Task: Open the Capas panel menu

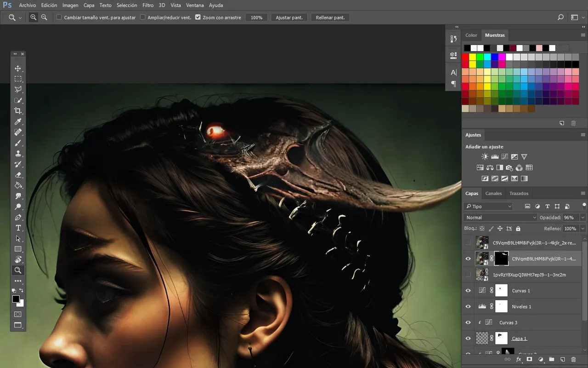Action: pos(583,193)
